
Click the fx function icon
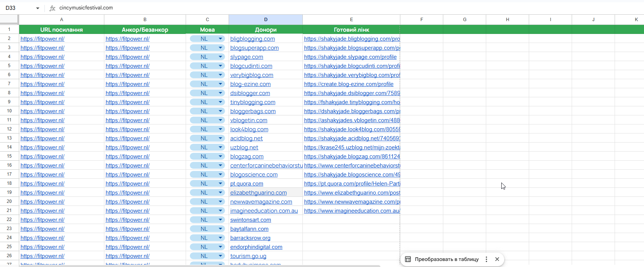52,8
